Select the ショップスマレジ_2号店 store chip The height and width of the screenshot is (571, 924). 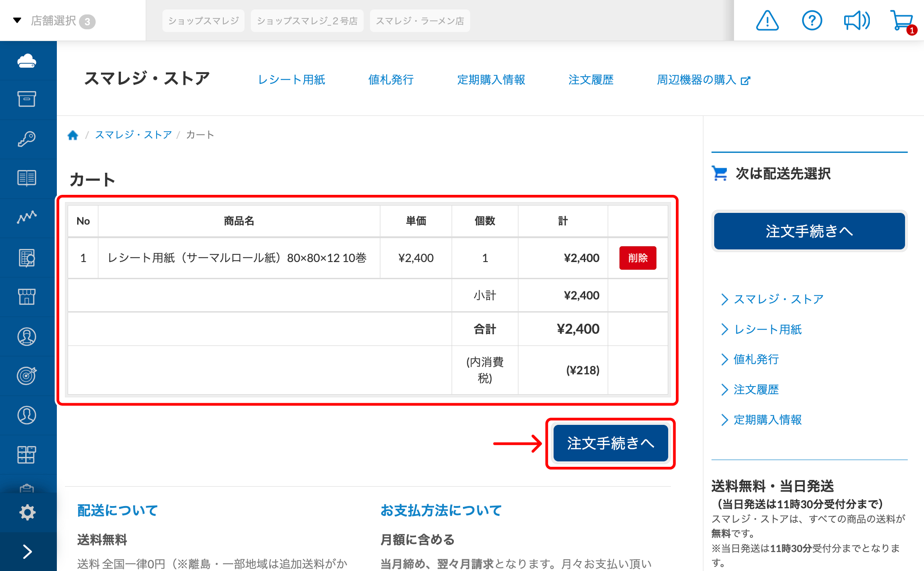coord(307,21)
